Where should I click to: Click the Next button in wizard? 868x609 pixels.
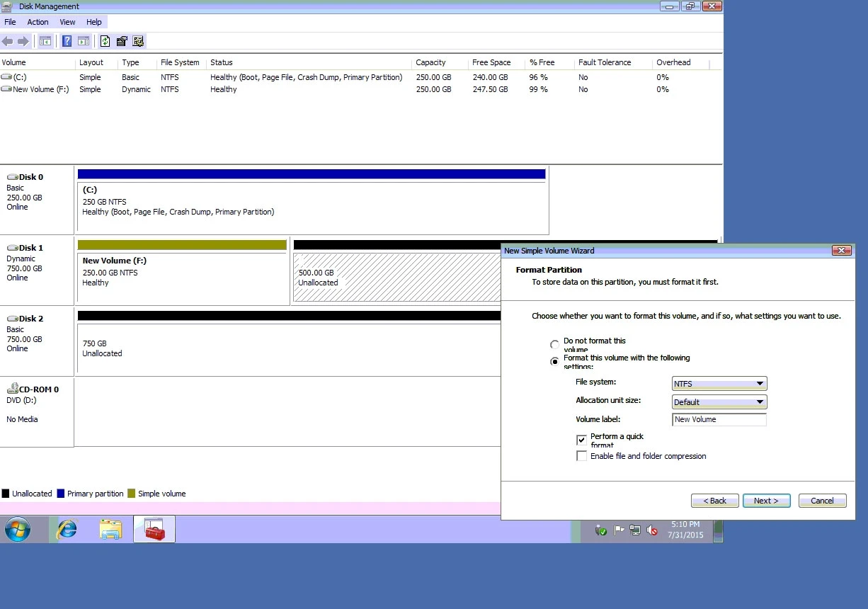click(x=765, y=501)
